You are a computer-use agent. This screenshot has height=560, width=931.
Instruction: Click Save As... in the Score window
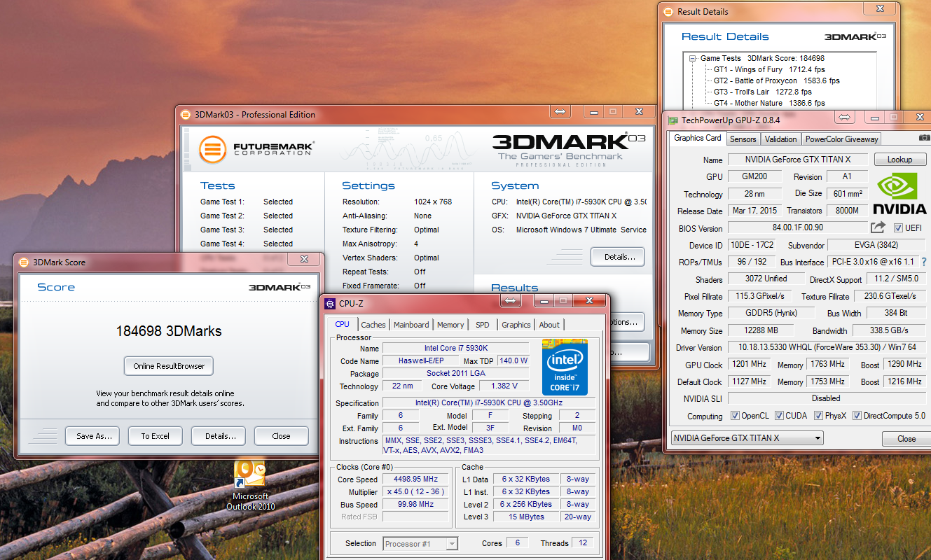tap(93, 436)
